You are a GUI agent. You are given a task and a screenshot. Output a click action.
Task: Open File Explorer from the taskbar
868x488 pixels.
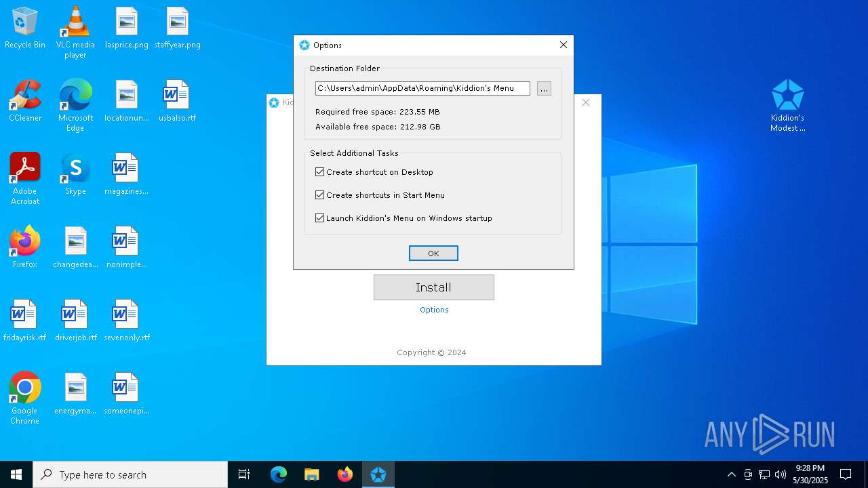point(311,474)
